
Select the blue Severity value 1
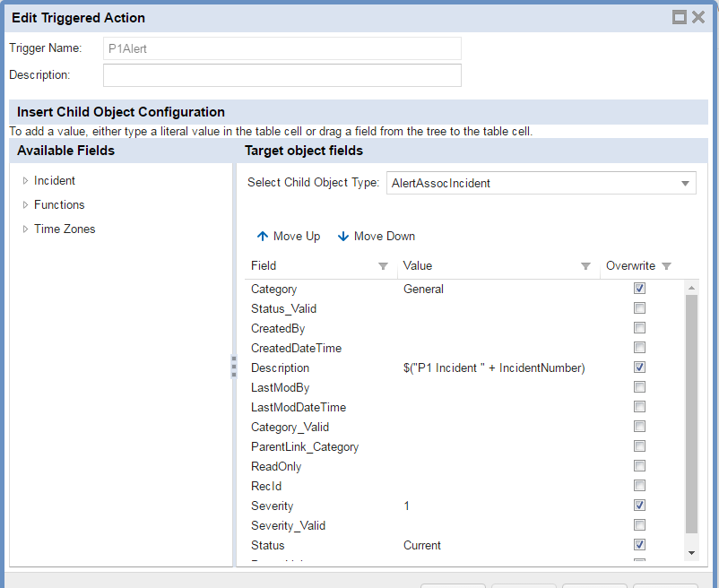pos(406,506)
